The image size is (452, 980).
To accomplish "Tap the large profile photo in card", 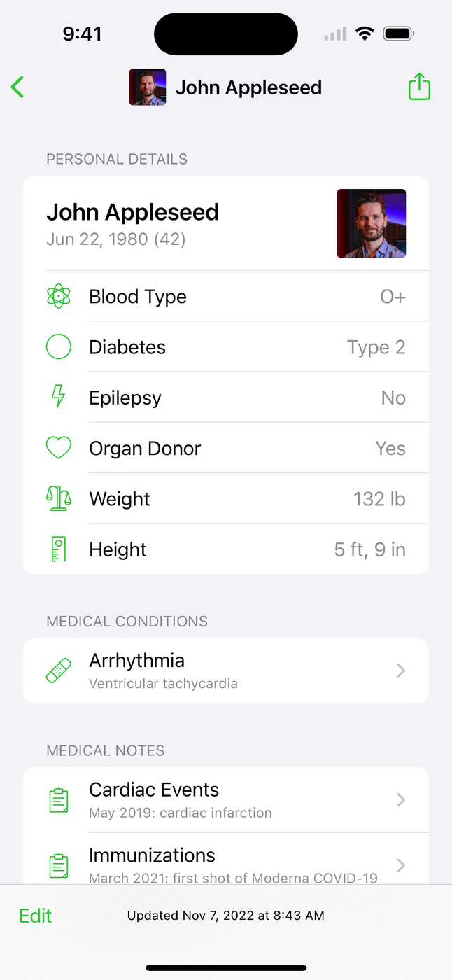I will pyautogui.click(x=372, y=223).
